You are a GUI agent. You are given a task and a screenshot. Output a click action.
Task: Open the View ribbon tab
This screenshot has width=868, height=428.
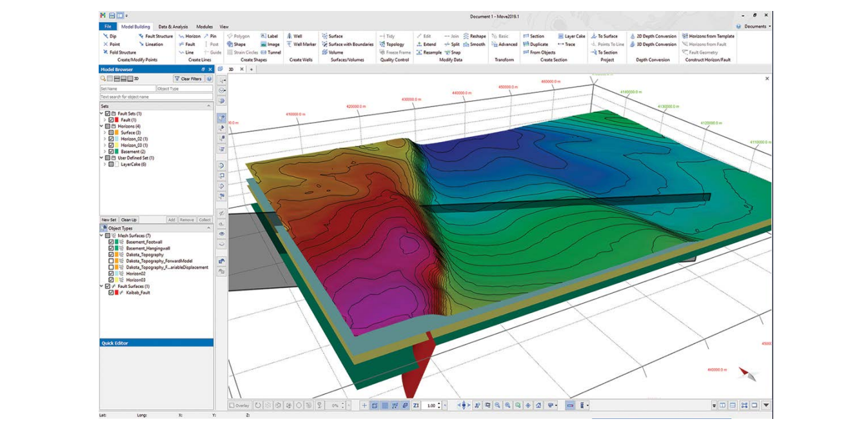coord(224,26)
